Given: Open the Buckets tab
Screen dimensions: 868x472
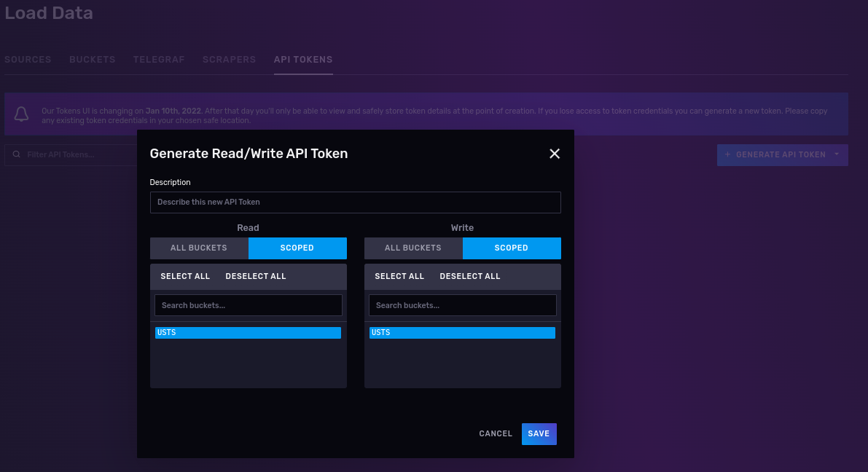Looking at the screenshot, I should [x=93, y=60].
